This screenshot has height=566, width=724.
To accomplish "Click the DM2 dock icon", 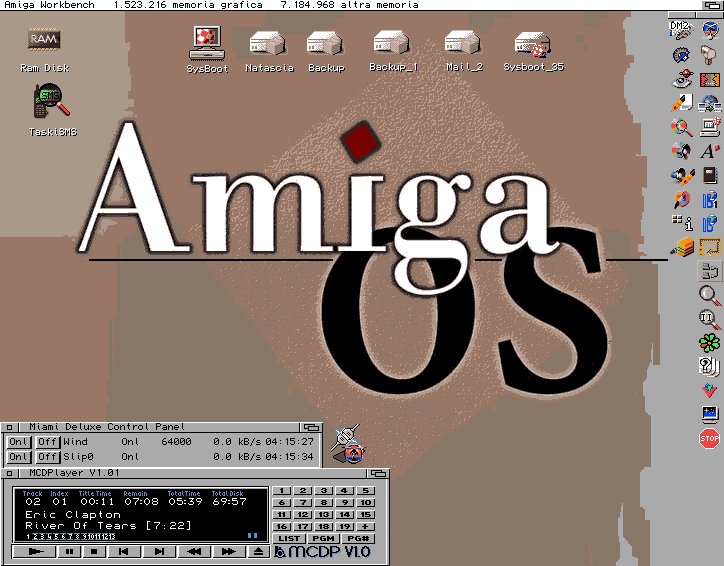I will pos(681,30).
